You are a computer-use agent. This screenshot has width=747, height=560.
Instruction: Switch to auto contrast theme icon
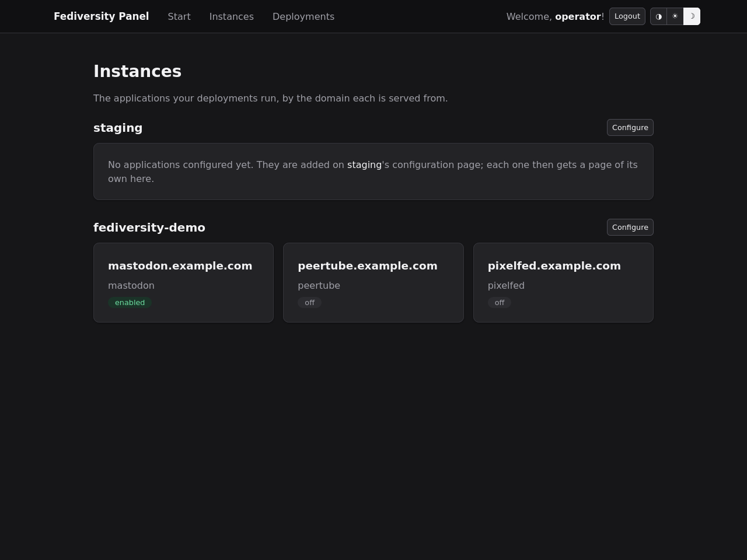point(659,16)
